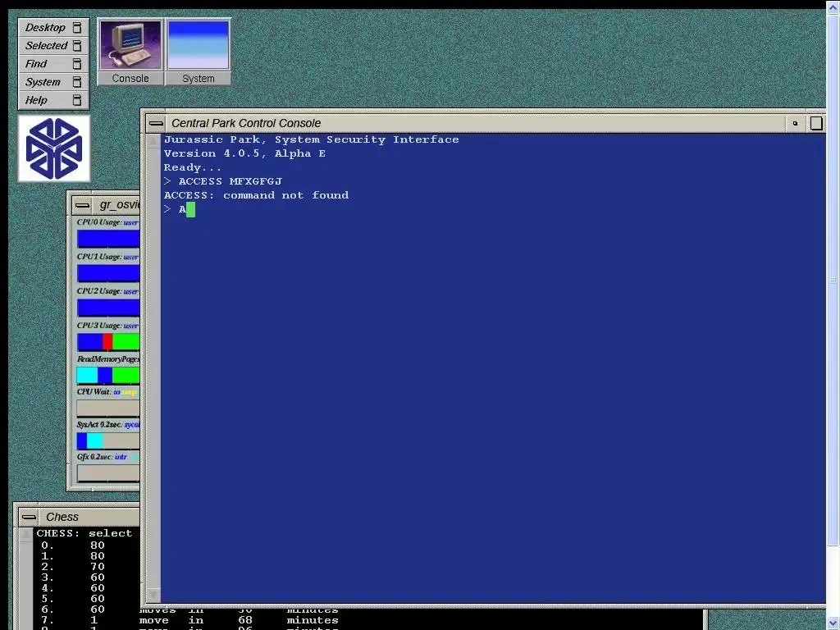840x630 pixels.
Task: Click the RealMemoryPages usage bar
Action: click(108, 375)
